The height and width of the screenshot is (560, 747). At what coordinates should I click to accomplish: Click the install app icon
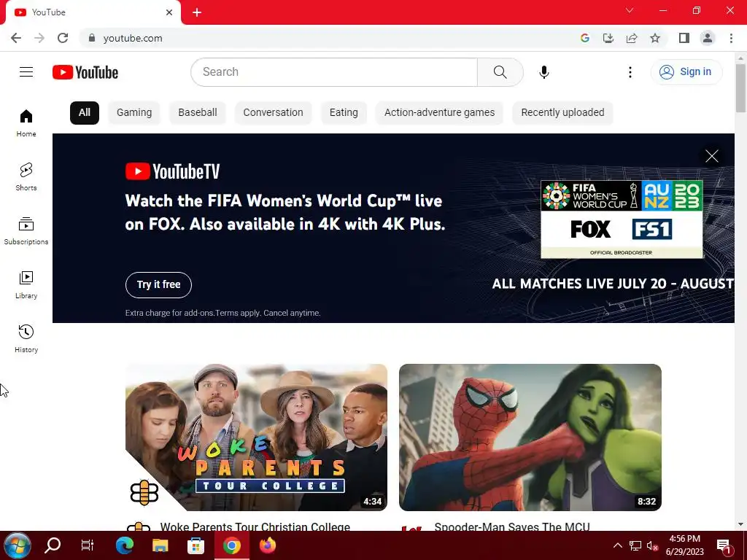coord(608,38)
